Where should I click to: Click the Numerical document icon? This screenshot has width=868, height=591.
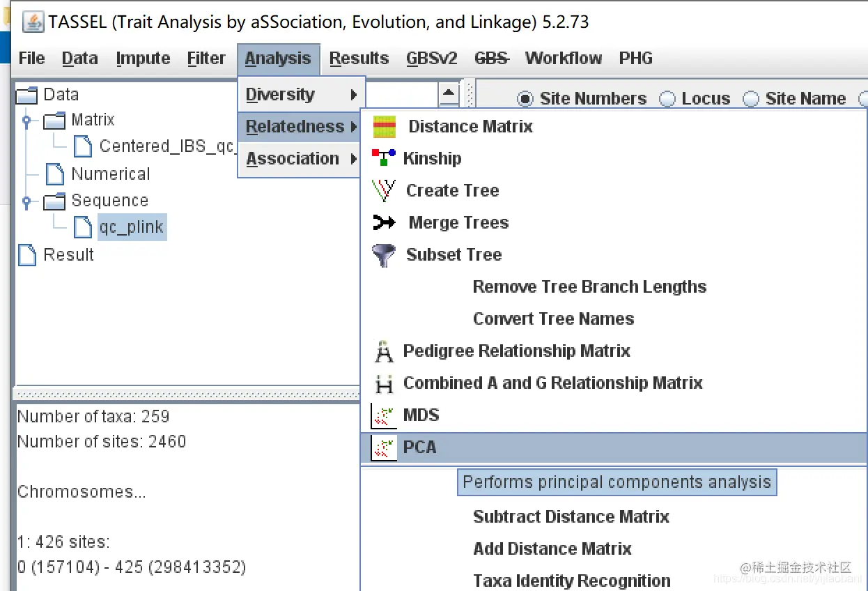(55, 174)
